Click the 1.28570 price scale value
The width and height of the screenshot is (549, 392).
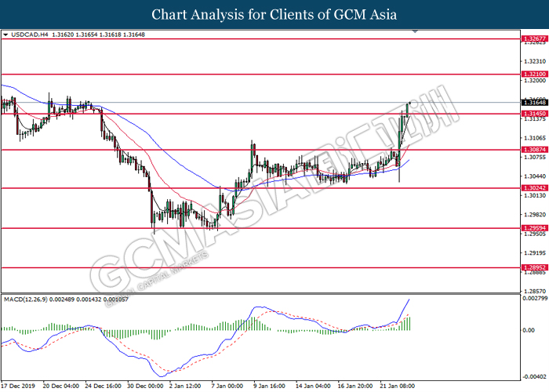pyautogui.click(x=535, y=291)
